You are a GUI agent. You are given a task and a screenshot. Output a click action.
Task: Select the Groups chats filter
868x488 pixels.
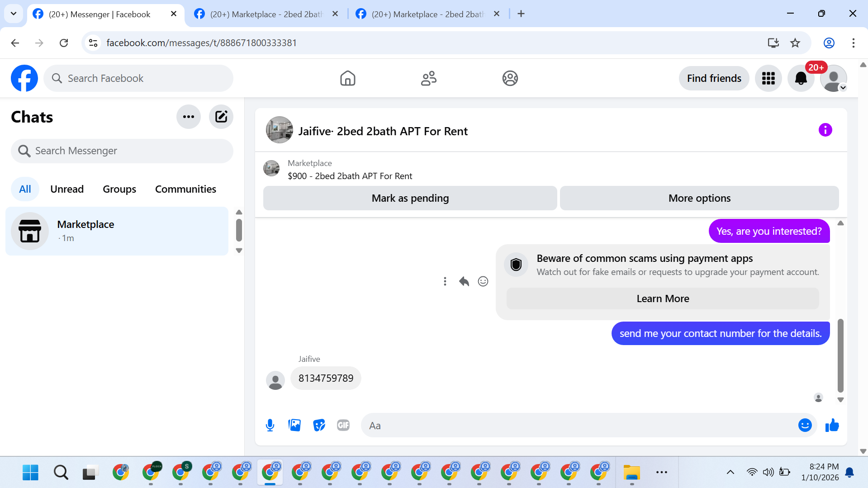point(119,189)
